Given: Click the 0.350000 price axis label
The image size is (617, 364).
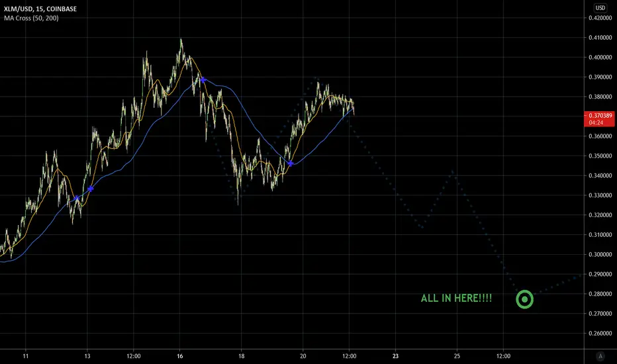Looking at the screenshot, I should click(600, 156).
